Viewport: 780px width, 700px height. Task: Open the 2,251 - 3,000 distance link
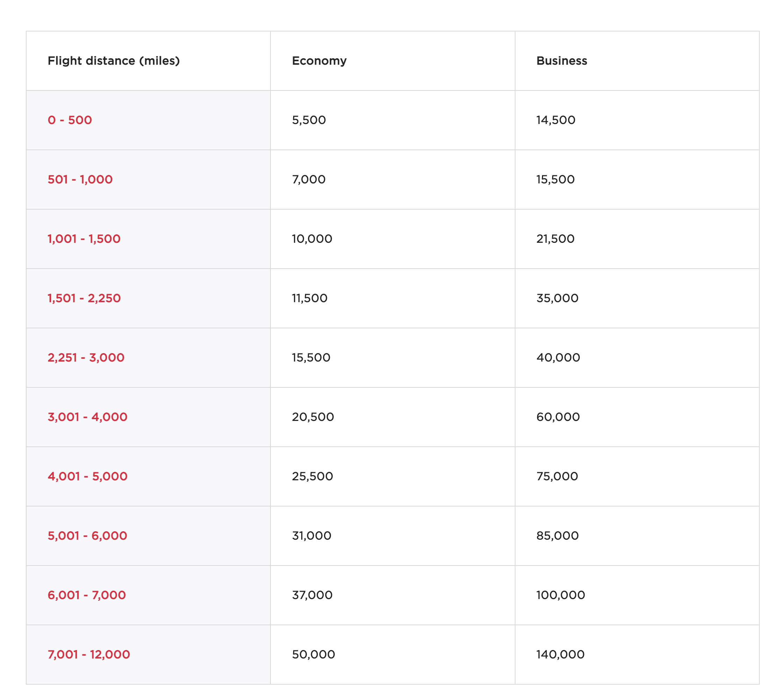click(x=86, y=358)
